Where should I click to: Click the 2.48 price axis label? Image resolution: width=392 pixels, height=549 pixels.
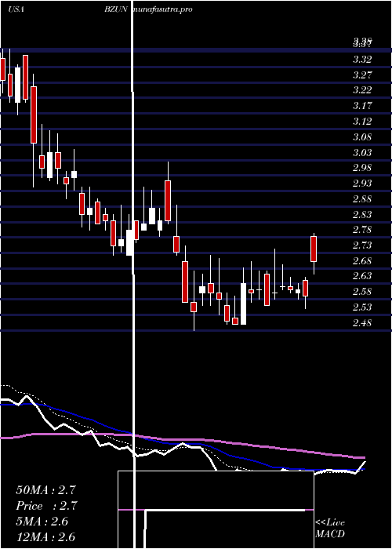pos(362,322)
